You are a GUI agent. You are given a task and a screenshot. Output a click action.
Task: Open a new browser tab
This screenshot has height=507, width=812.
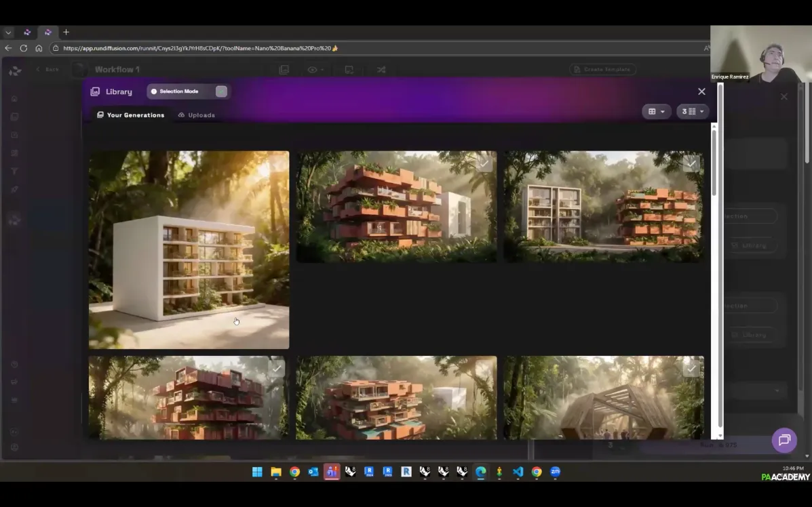pos(66,32)
